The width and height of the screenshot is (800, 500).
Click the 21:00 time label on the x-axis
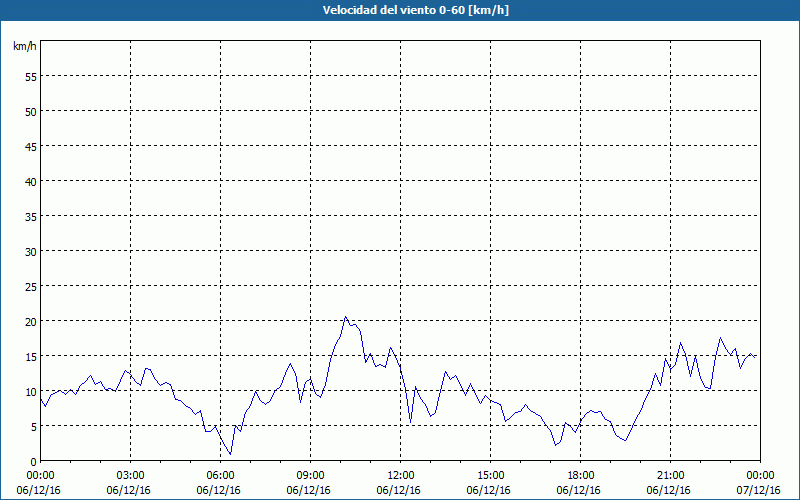pos(670,476)
